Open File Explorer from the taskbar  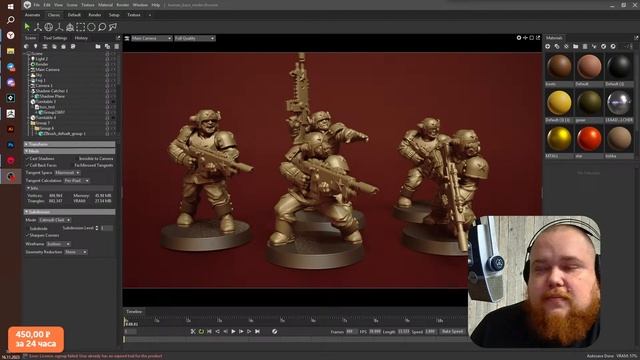(x=11, y=51)
